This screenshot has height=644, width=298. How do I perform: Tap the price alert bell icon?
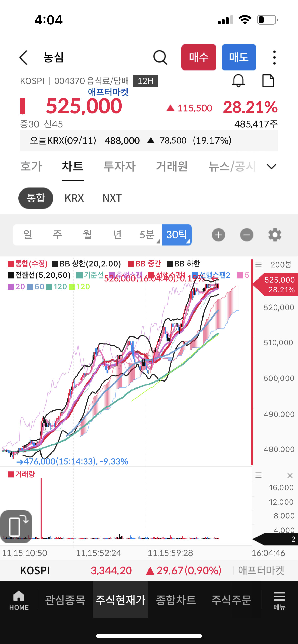coord(238,81)
